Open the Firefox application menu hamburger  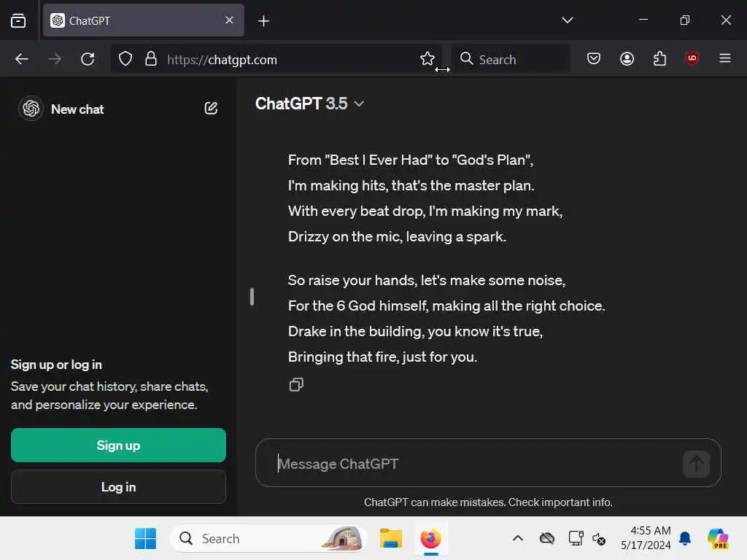725,58
